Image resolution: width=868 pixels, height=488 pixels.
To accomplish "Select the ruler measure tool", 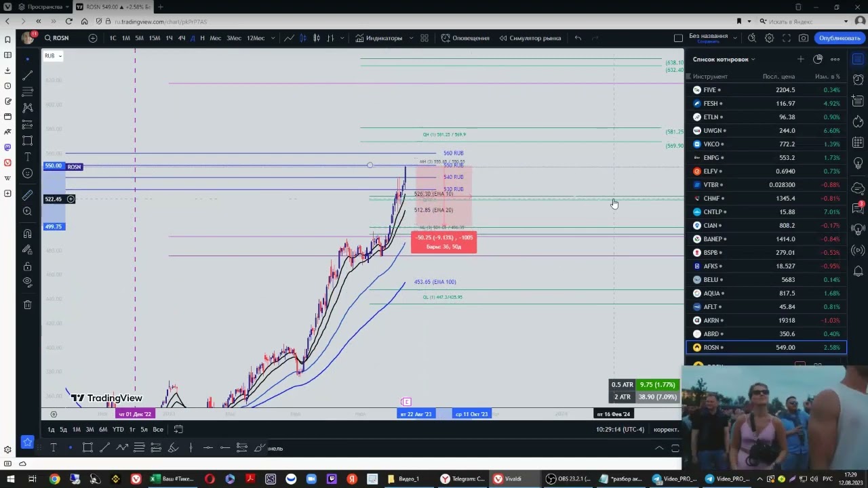I will 27,195.
